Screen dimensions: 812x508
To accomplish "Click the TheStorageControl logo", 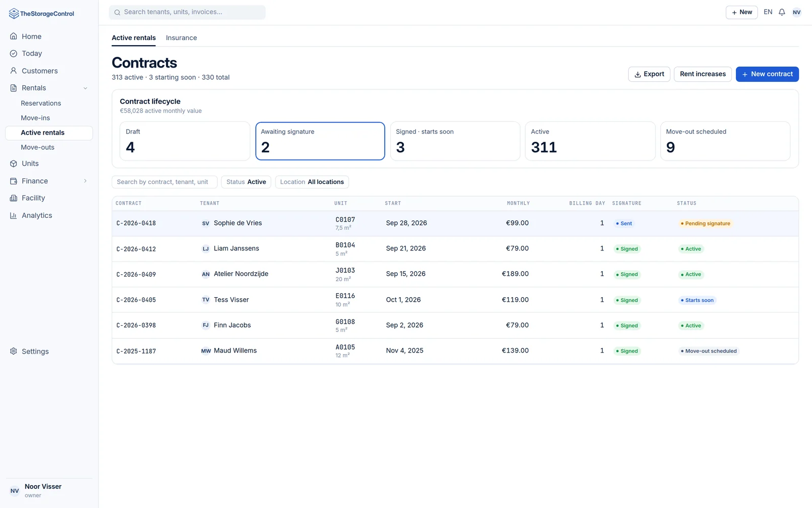I will click(42, 14).
